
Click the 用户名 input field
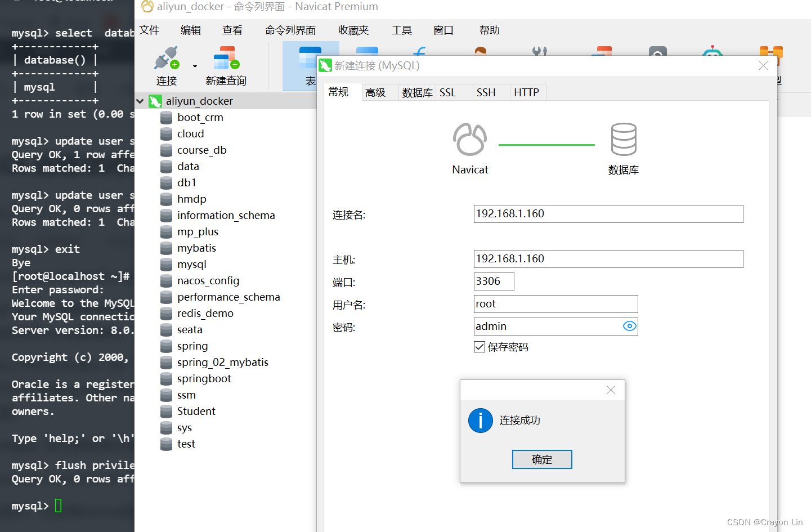coord(556,304)
